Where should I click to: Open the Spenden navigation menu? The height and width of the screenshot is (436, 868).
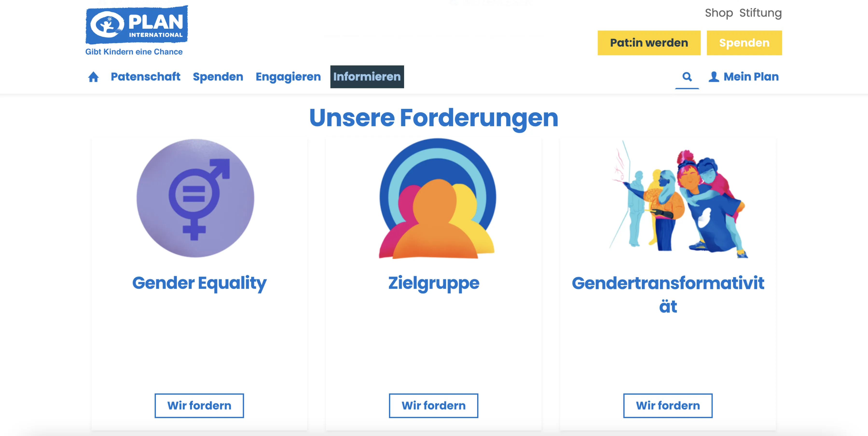click(218, 77)
